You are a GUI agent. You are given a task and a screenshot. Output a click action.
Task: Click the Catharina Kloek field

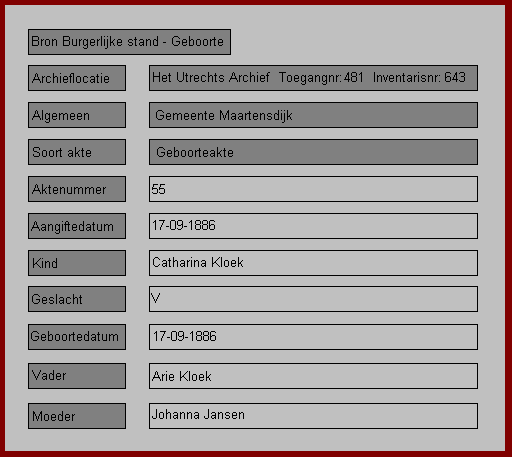[313, 263]
